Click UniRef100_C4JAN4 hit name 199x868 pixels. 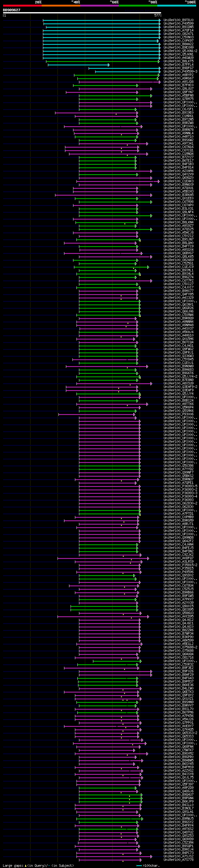[x=178, y=545]
